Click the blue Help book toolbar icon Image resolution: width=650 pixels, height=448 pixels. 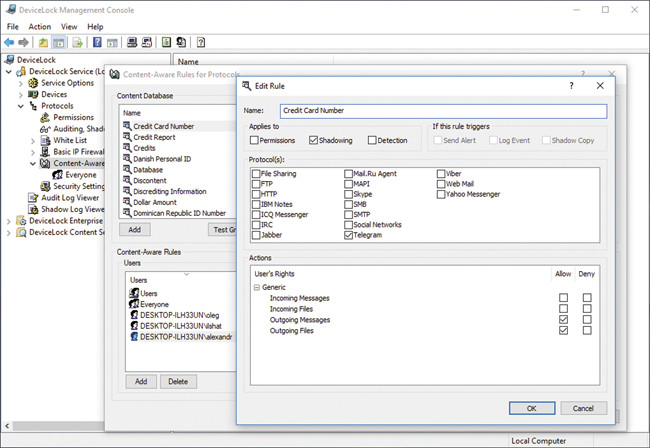tap(97, 43)
